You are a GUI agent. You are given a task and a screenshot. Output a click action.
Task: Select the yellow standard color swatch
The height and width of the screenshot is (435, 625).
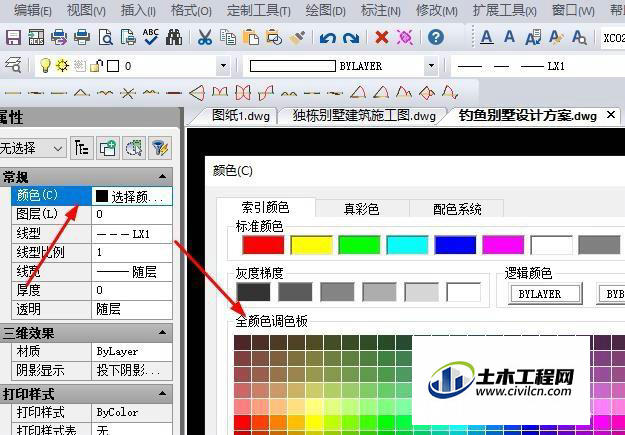click(x=311, y=245)
